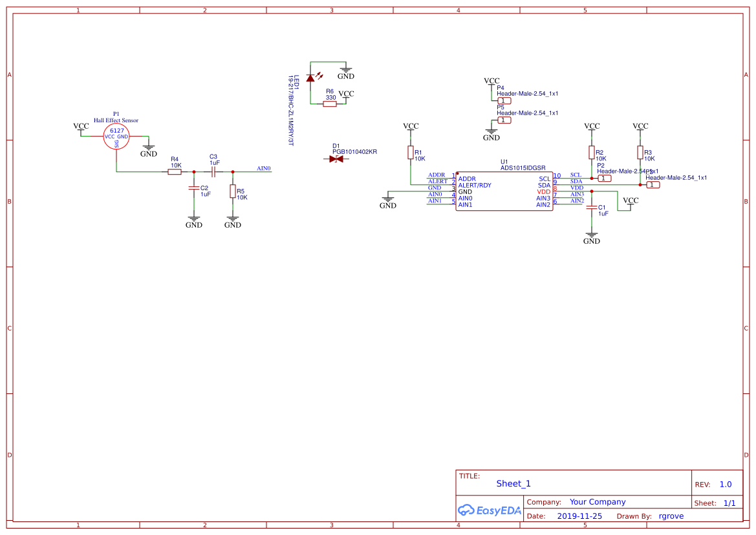
Task: Select the REV 1.0 text
Action: (x=724, y=484)
